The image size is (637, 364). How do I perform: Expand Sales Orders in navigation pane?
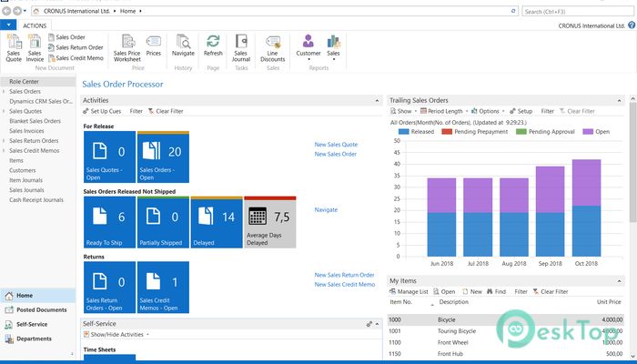[4, 91]
